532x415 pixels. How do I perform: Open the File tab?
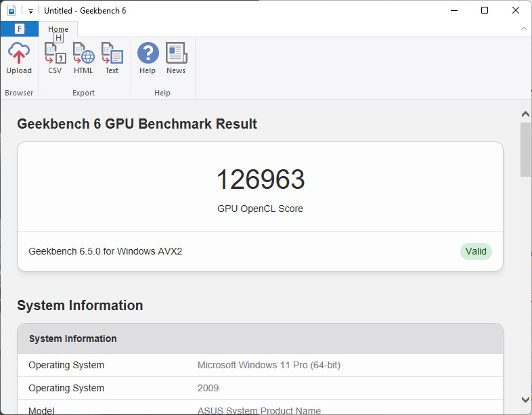[20, 29]
